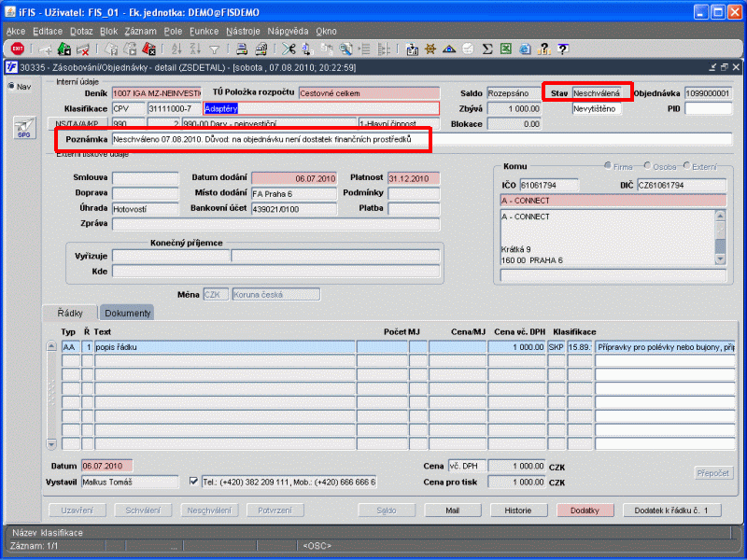Click the Mail button
The image size is (747, 560).
(x=455, y=511)
